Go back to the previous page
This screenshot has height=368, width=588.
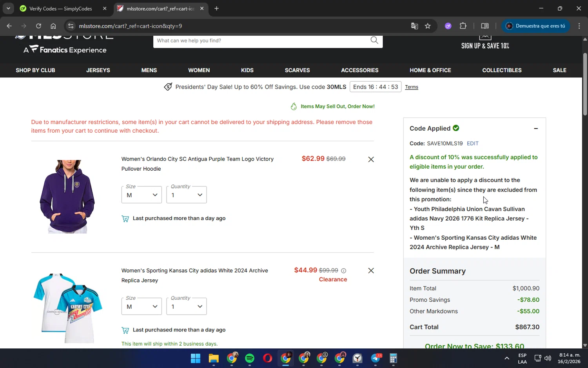click(x=9, y=26)
